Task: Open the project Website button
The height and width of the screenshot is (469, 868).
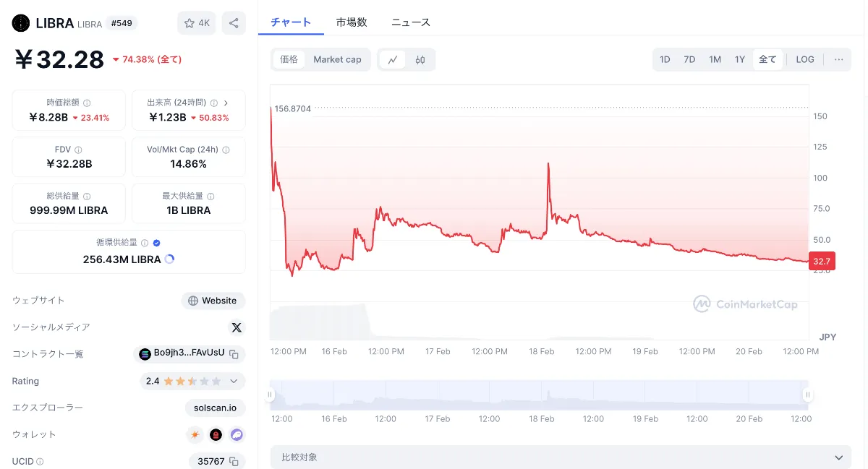Action: click(x=213, y=301)
